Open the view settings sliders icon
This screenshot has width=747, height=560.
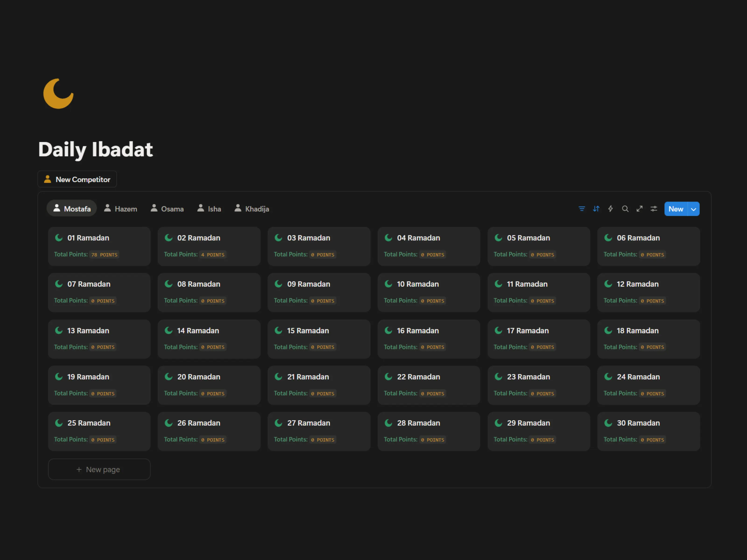click(654, 209)
